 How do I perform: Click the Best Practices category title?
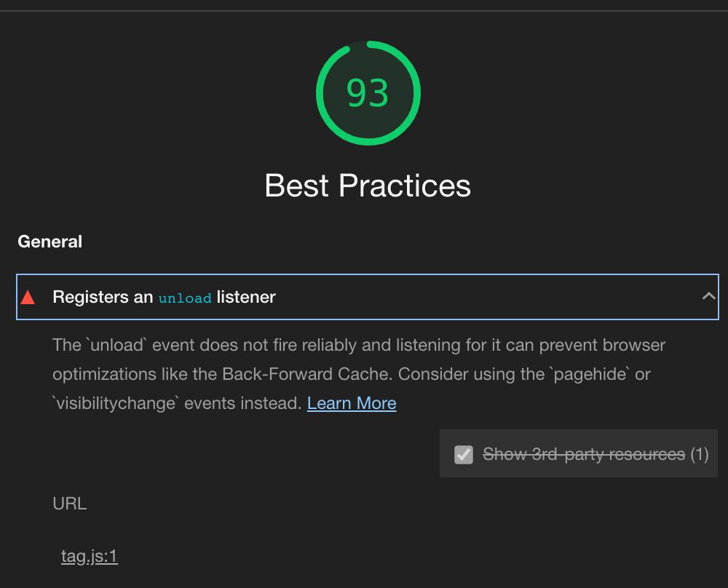[368, 186]
